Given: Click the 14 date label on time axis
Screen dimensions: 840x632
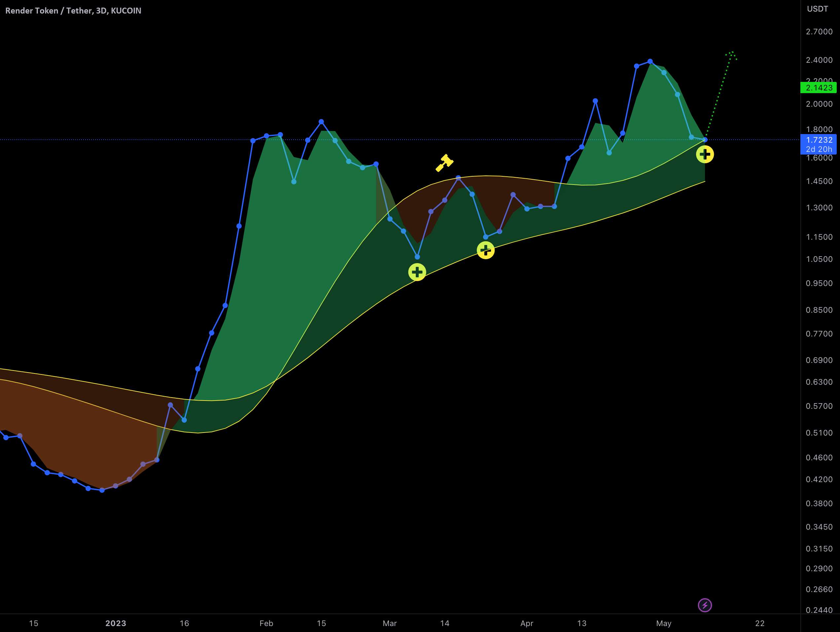Looking at the screenshot, I should [445, 623].
